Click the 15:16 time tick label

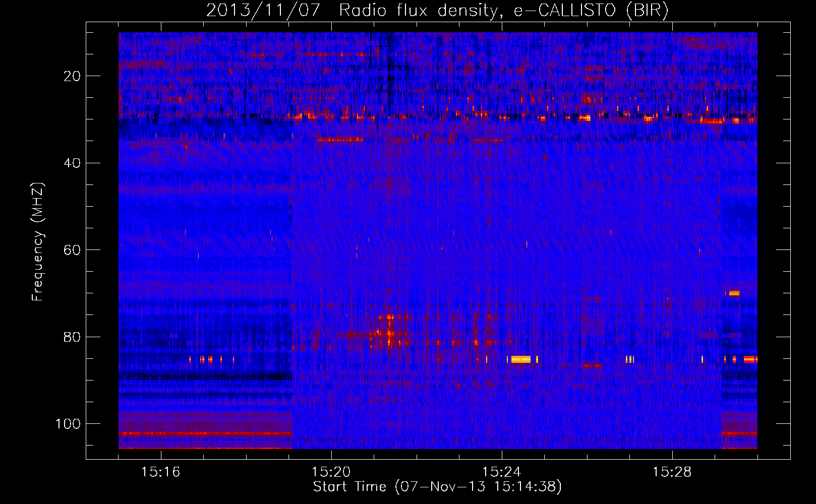coord(161,472)
